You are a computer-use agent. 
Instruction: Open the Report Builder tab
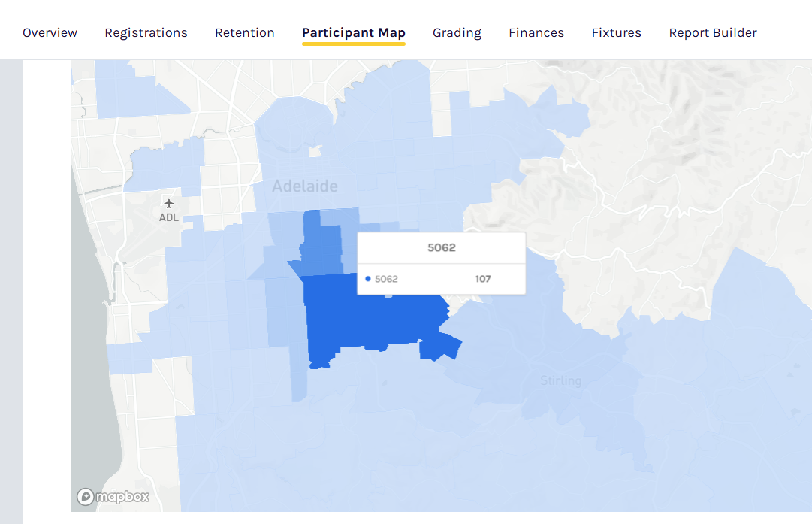pos(712,32)
